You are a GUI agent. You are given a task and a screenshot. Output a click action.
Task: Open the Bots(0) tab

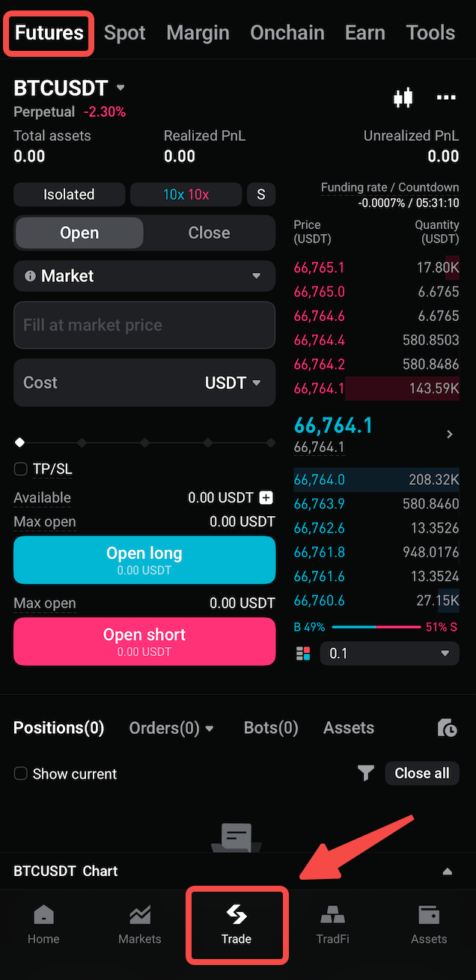point(270,727)
